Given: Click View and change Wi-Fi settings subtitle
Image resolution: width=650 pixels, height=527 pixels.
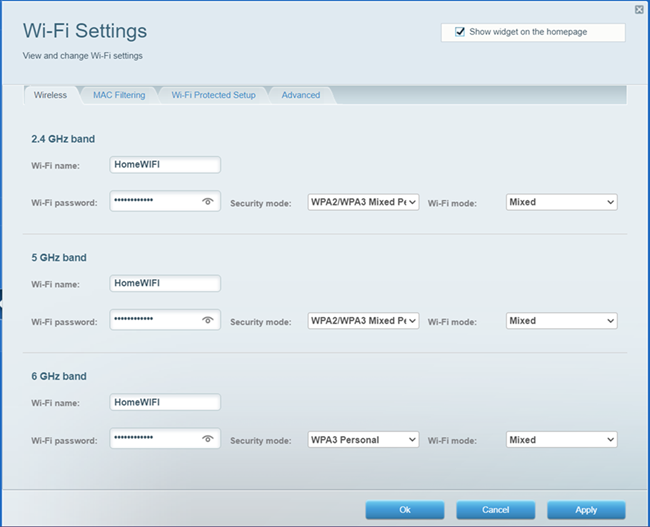Looking at the screenshot, I should coord(82,56).
